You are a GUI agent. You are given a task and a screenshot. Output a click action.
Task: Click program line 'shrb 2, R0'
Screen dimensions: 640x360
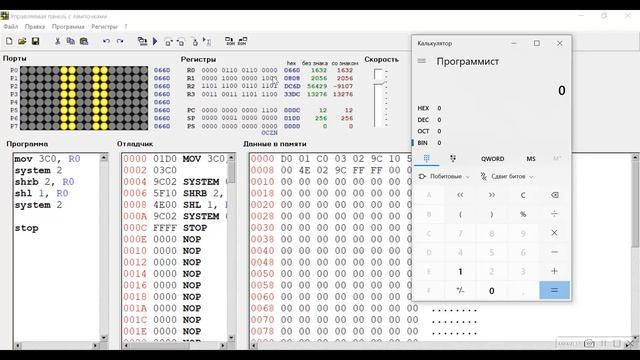tap(44, 182)
